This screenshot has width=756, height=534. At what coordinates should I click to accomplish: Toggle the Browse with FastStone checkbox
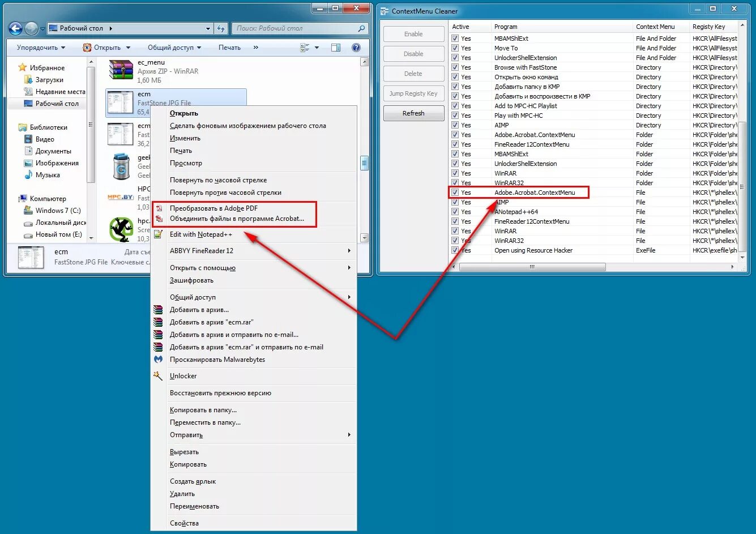coord(455,67)
